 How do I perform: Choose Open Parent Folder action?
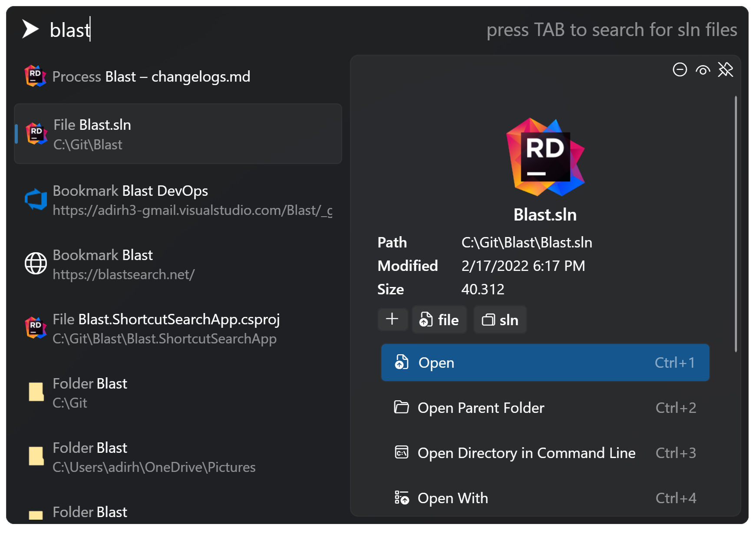[545, 408]
